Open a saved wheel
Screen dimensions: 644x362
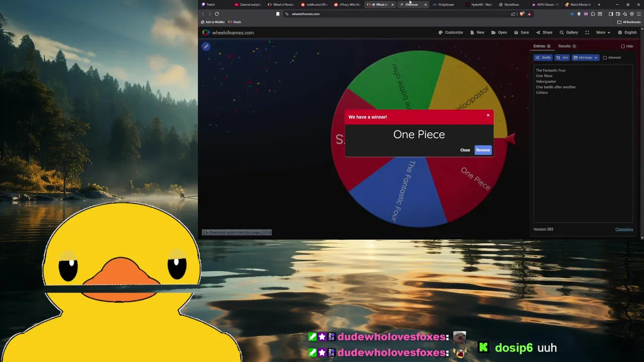point(499,33)
